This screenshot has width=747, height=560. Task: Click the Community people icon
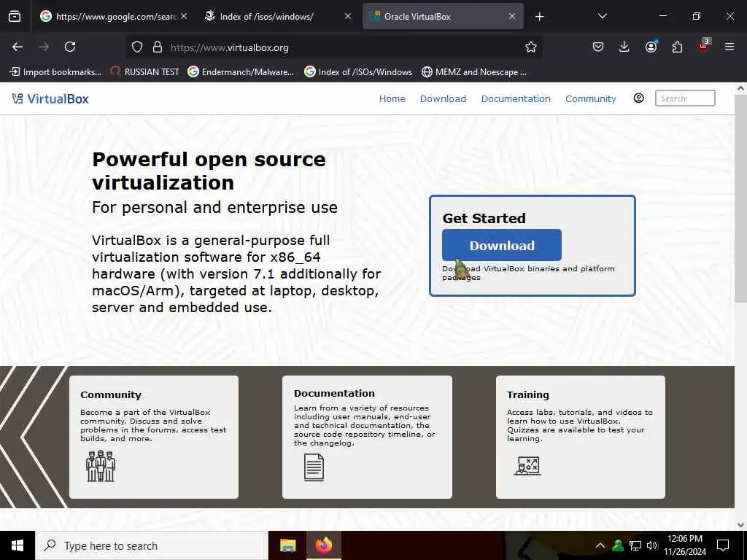tap(101, 466)
